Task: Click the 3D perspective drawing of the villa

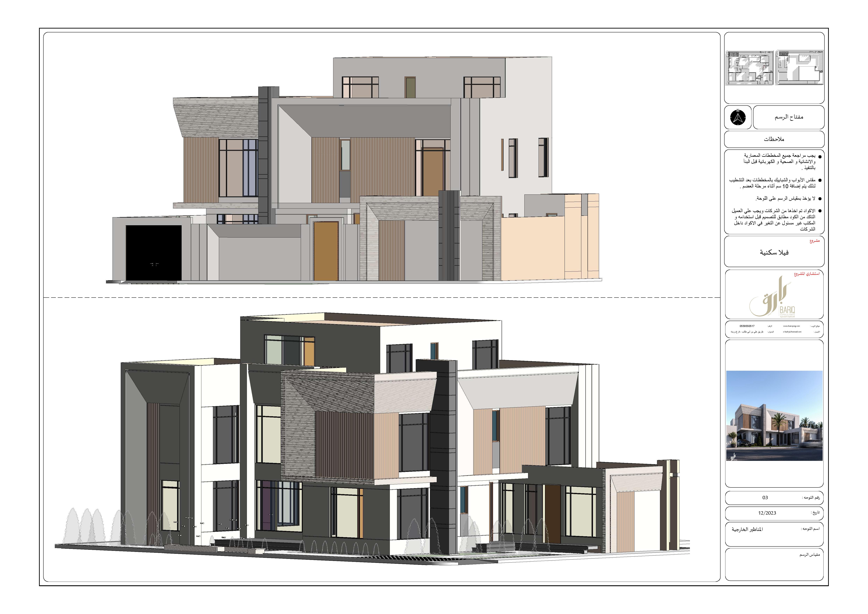Action: click(372, 439)
